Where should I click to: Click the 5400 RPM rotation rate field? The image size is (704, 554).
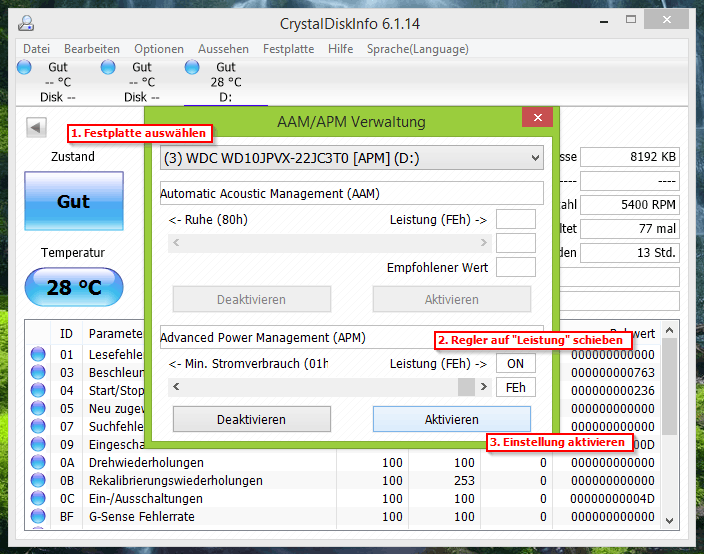pos(630,205)
